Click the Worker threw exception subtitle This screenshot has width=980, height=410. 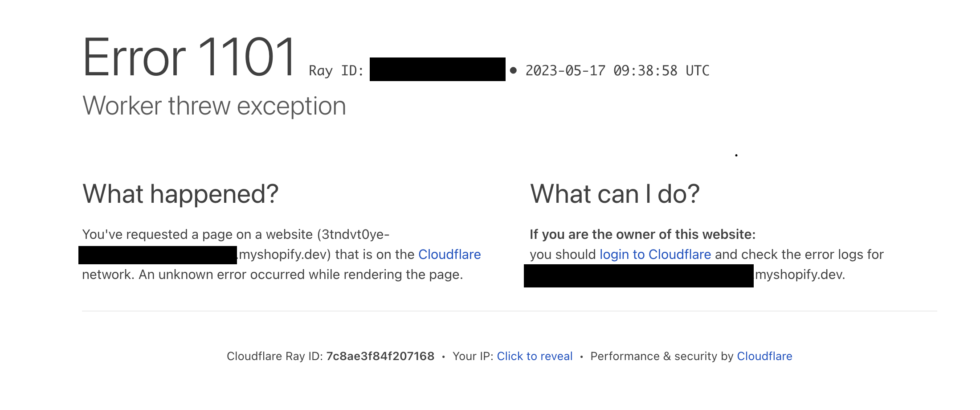pos(215,106)
